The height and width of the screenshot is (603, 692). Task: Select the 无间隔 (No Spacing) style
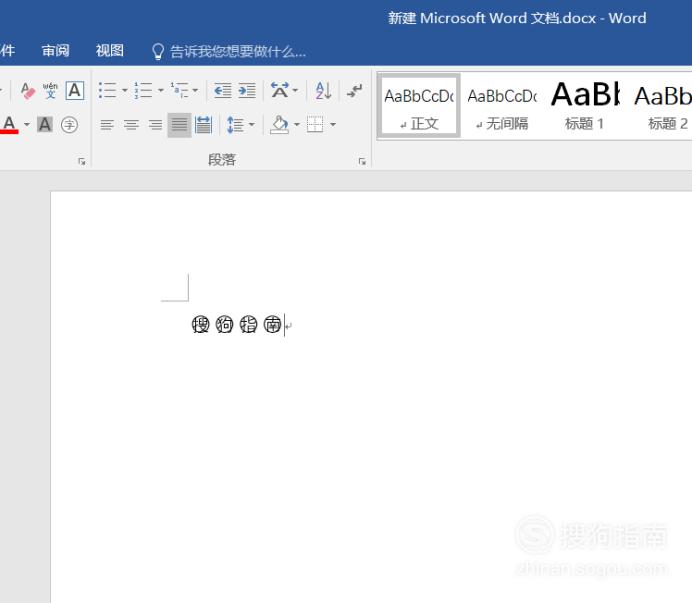(502, 106)
